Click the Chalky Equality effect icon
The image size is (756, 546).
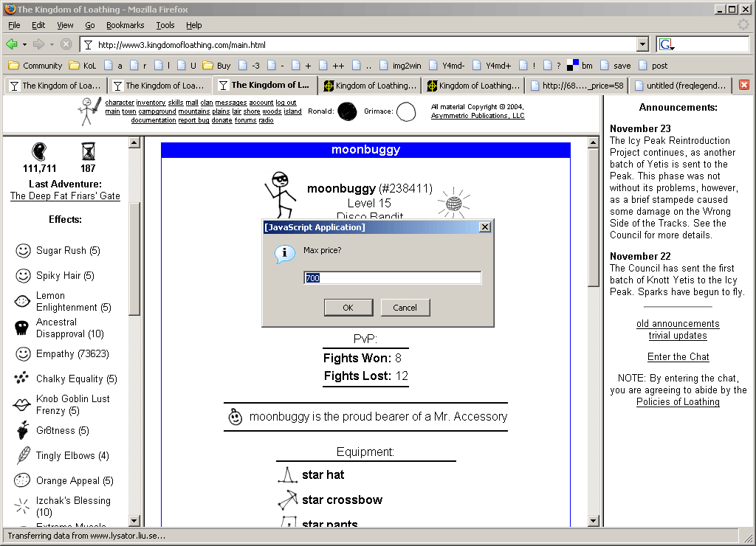pyautogui.click(x=21, y=379)
